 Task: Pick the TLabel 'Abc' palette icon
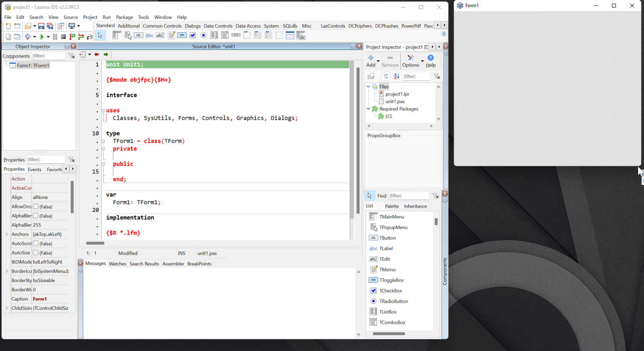pyautogui.click(x=149, y=35)
